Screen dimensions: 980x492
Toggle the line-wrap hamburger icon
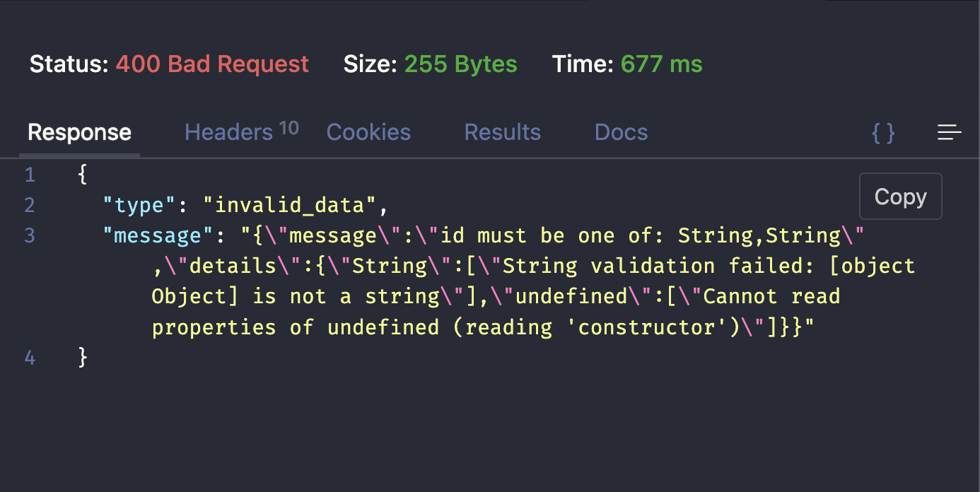pyautogui.click(x=949, y=132)
